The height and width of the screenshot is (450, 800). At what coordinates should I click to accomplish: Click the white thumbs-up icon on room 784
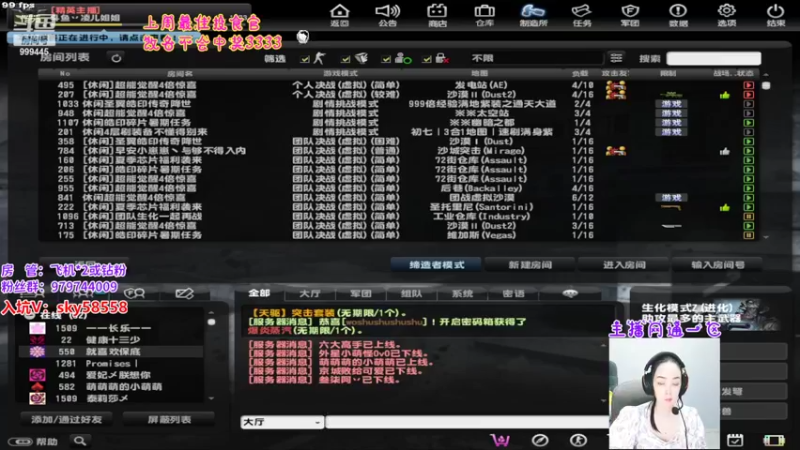pos(724,151)
